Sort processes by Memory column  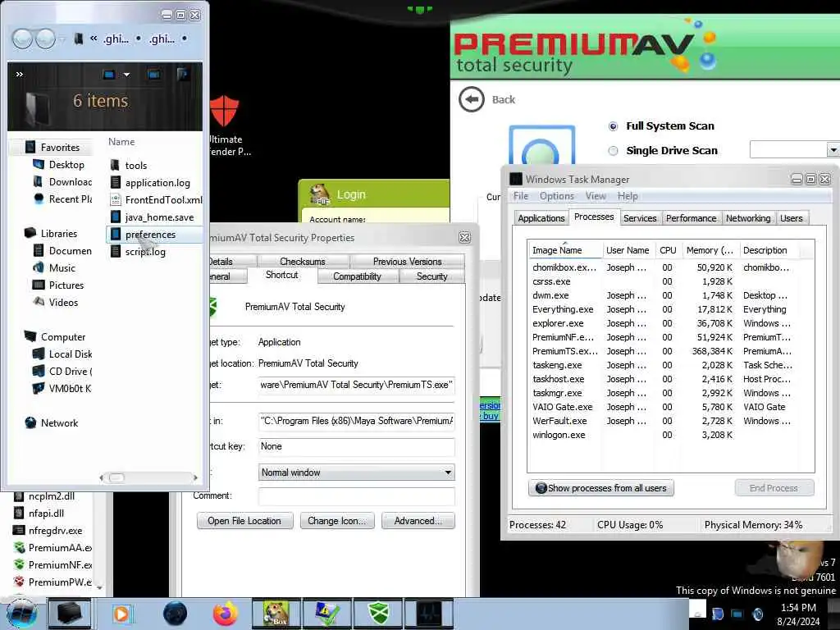[710, 250]
